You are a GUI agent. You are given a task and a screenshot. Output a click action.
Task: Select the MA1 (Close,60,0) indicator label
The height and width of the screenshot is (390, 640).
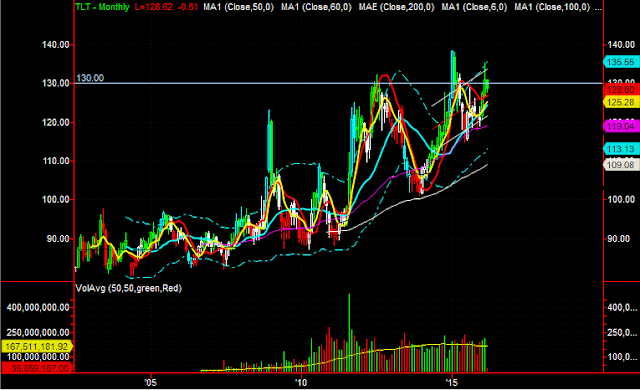pos(316,7)
